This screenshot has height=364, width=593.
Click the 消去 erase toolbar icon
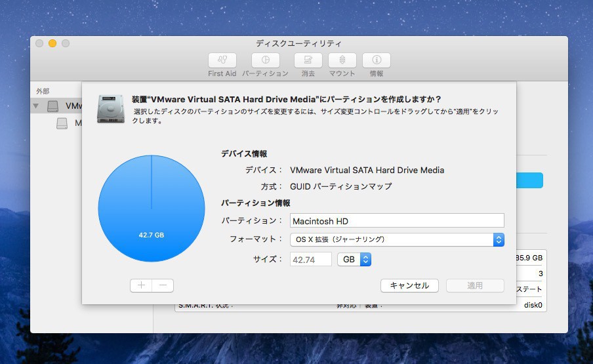point(308,60)
